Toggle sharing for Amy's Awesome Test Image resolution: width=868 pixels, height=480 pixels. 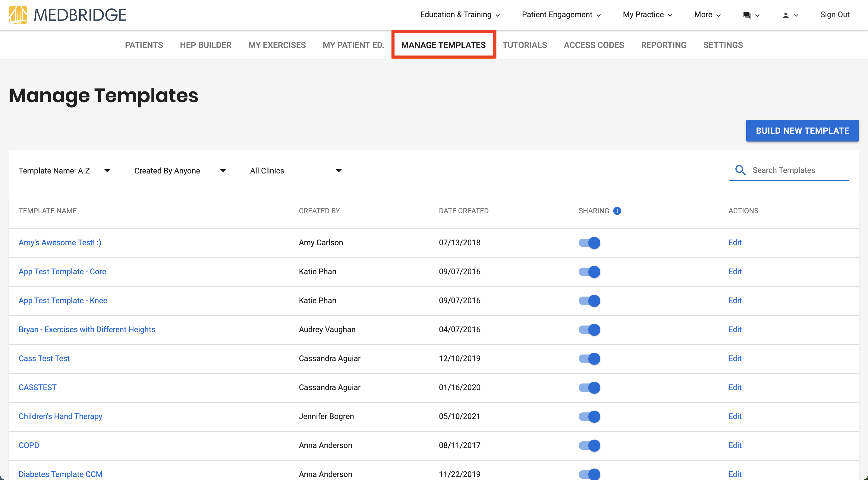coord(589,243)
